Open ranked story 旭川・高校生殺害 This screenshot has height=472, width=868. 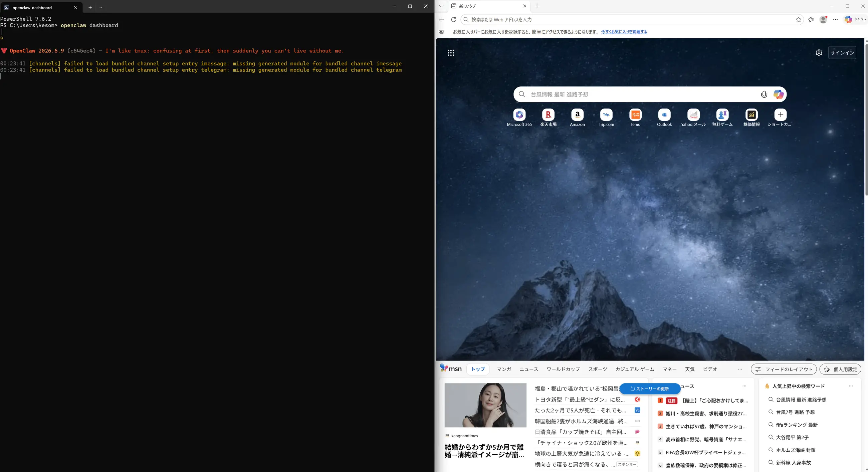tap(706, 413)
